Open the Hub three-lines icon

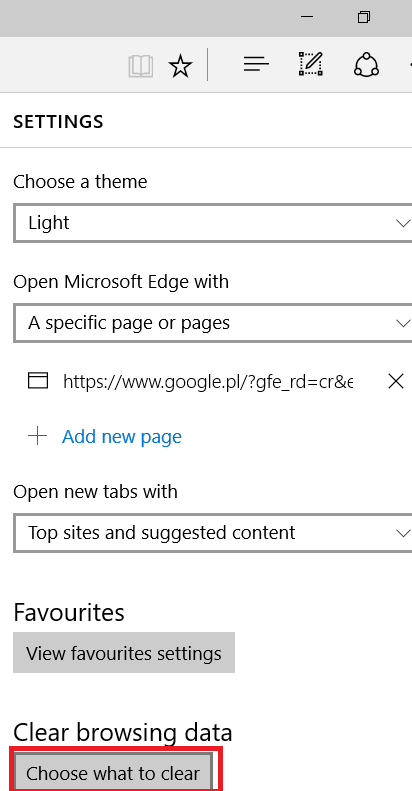256,65
